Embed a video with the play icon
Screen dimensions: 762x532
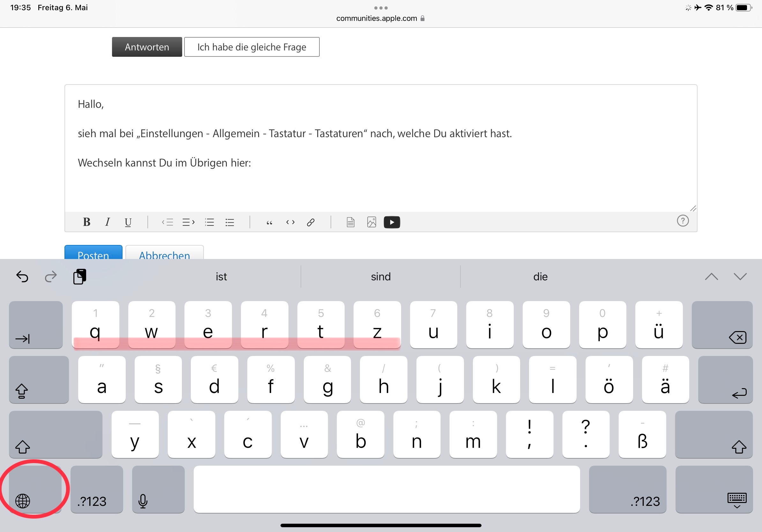pyautogui.click(x=392, y=222)
